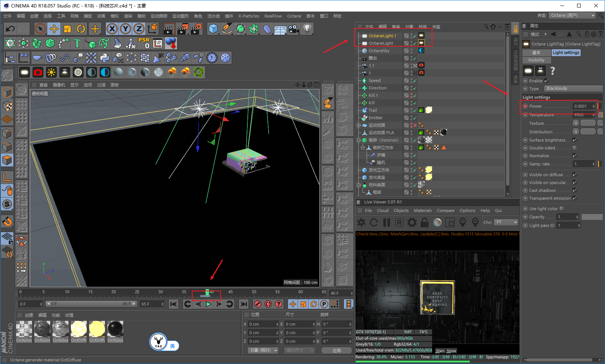Add a light from the bulb icon
The height and width of the screenshot is (364, 605).
[307, 29]
